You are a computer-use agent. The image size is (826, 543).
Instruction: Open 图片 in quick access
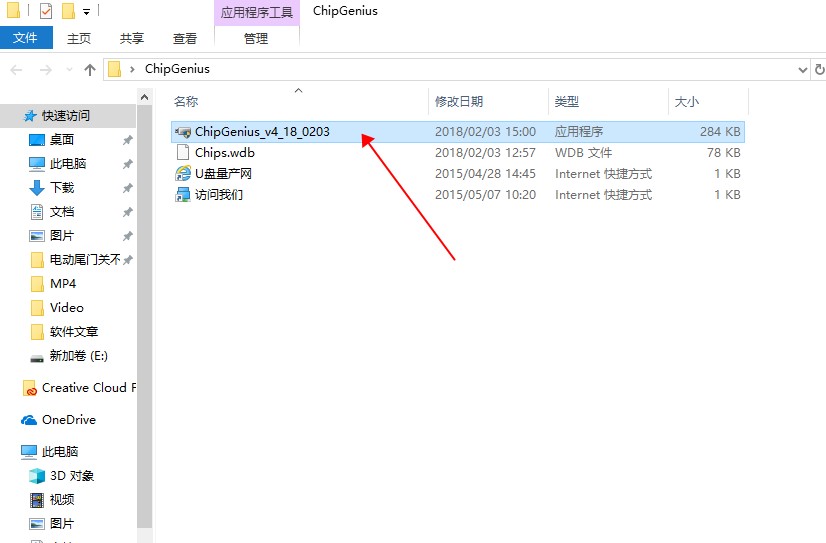tap(62, 235)
